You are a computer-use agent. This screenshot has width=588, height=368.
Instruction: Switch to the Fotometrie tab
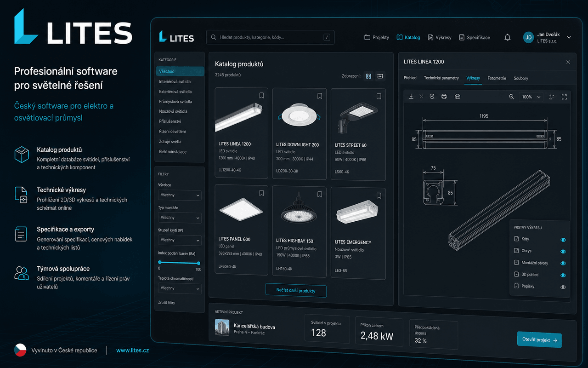click(x=497, y=78)
